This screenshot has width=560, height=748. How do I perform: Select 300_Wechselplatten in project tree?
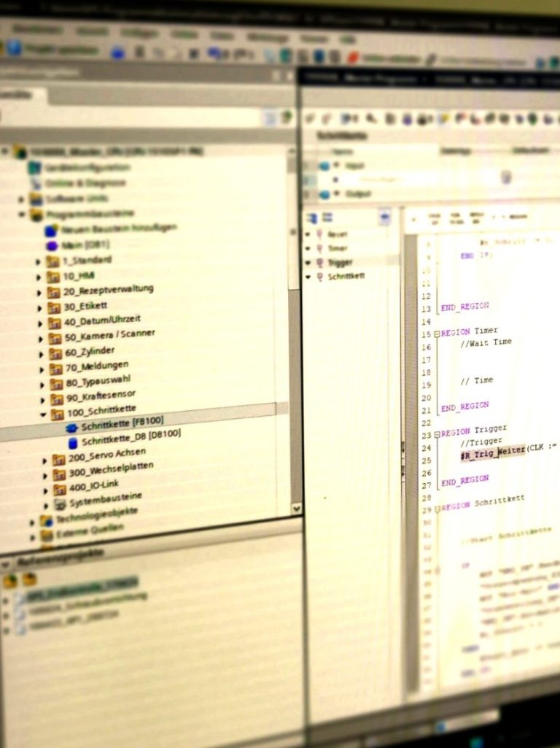click(x=110, y=470)
